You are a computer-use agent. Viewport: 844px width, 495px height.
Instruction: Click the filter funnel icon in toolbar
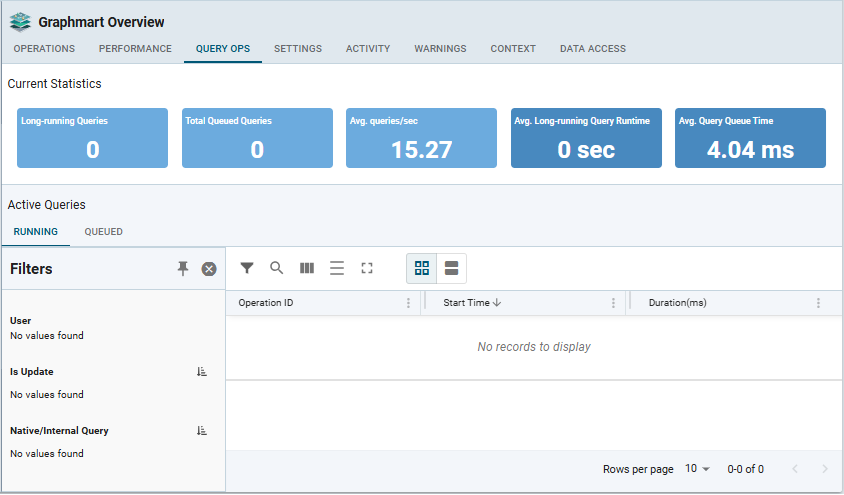[247, 268]
